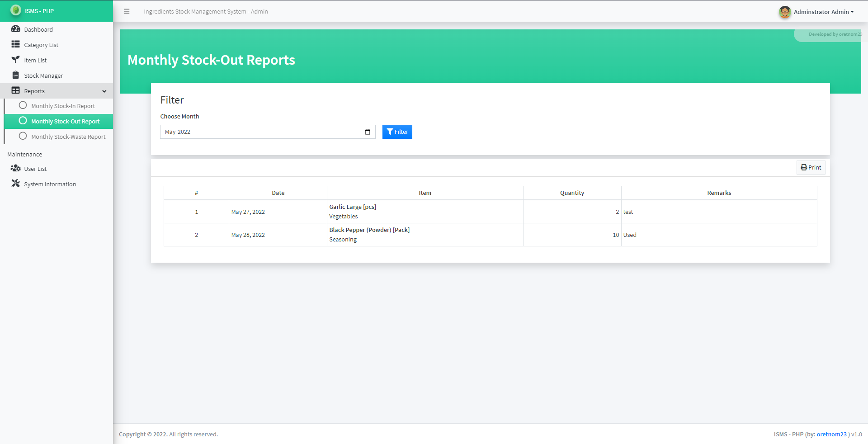Navigate to Stock Manager
The image size is (868, 444).
(x=57, y=76)
